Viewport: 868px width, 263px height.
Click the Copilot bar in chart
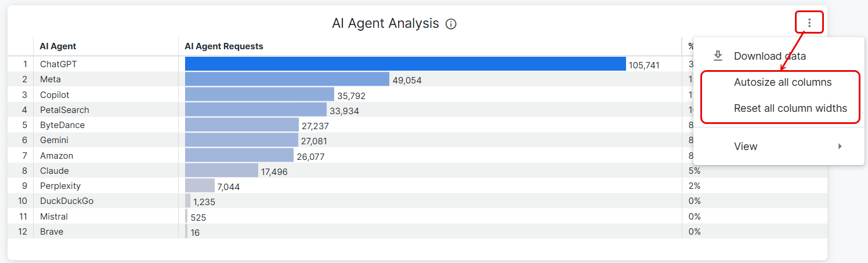click(x=259, y=95)
